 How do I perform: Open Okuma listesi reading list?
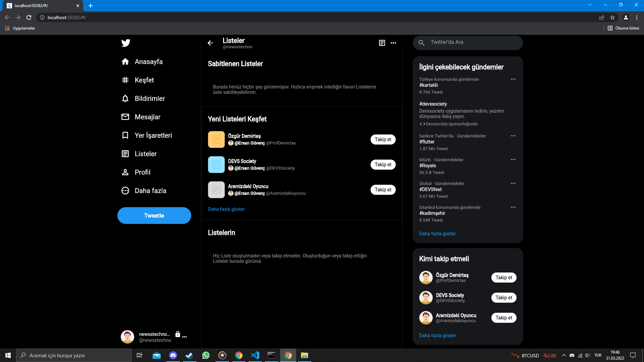(624, 28)
